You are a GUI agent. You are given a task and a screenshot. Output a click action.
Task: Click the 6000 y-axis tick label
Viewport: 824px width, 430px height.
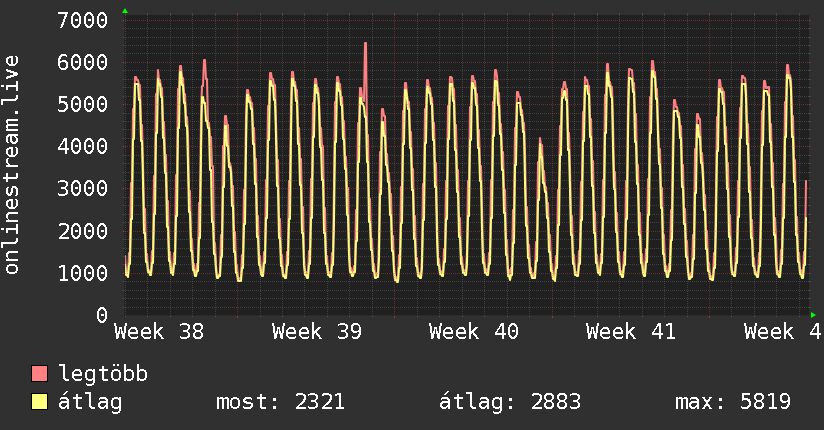tap(82, 62)
